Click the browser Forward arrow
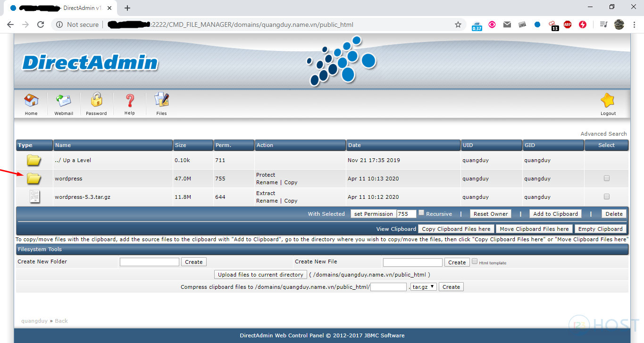Screen dimensions: 644x343 (x=25, y=24)
